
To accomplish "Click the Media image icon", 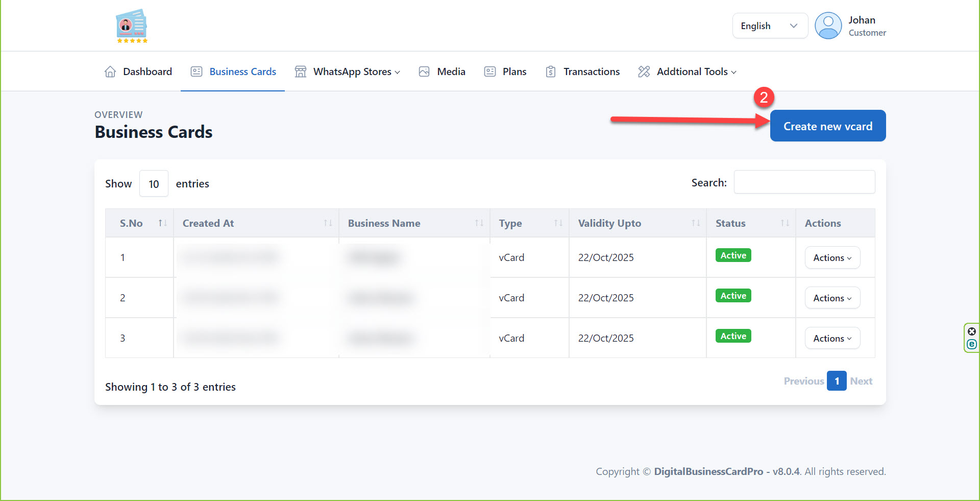I will point(424,71).
